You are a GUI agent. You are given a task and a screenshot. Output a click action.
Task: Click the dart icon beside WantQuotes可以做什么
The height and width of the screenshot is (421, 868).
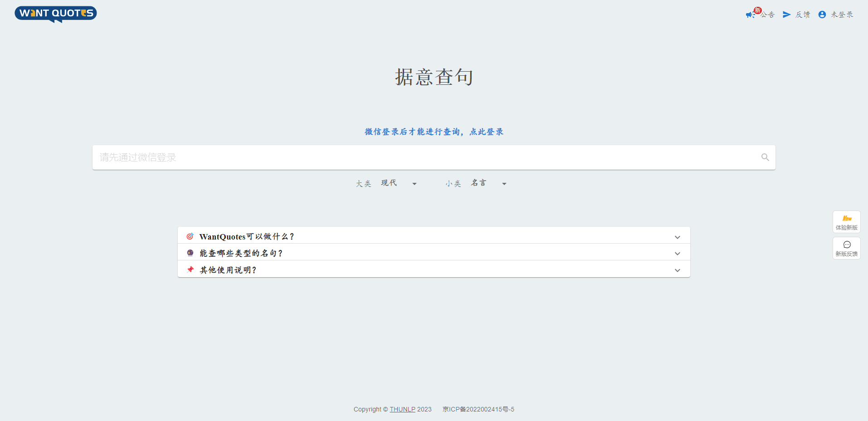point(190,236)
